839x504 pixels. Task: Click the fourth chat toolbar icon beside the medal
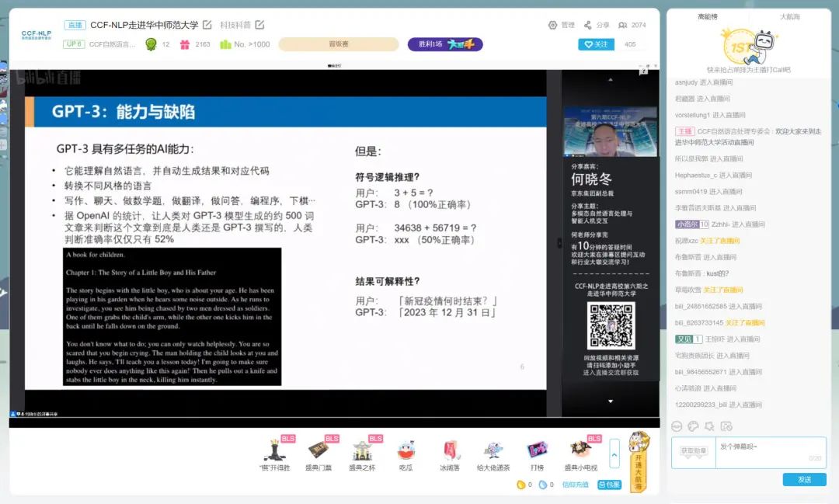[726, 426]
